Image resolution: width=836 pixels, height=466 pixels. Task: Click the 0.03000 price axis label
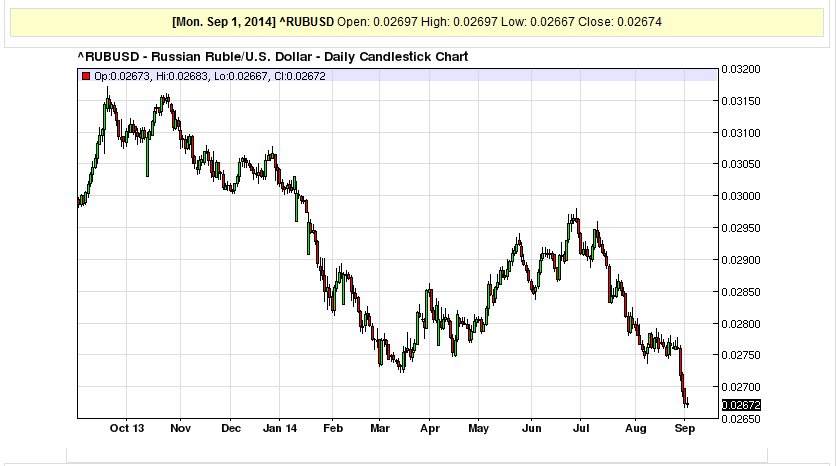click(x=741, y=196)
